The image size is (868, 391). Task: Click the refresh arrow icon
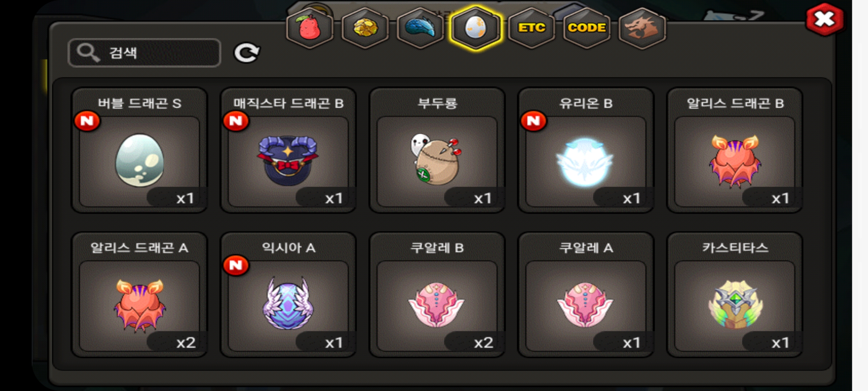[247, 53]
